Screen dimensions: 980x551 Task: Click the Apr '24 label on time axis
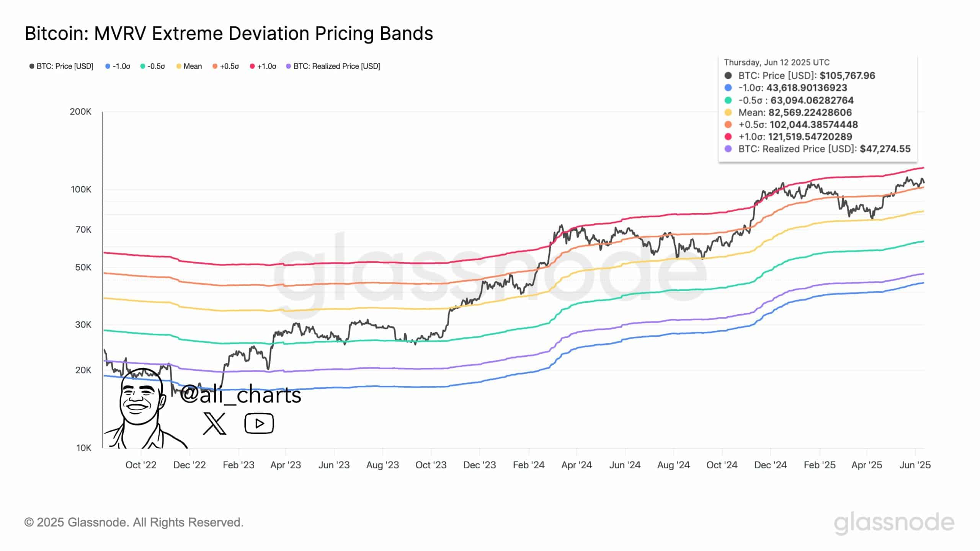pyautogui.click(x=577, y=465)
